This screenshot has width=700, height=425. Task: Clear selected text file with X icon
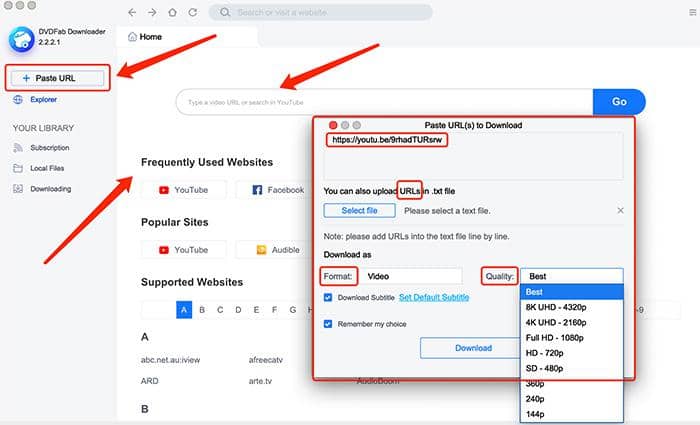pyautogui.click(x=620, y=210)
